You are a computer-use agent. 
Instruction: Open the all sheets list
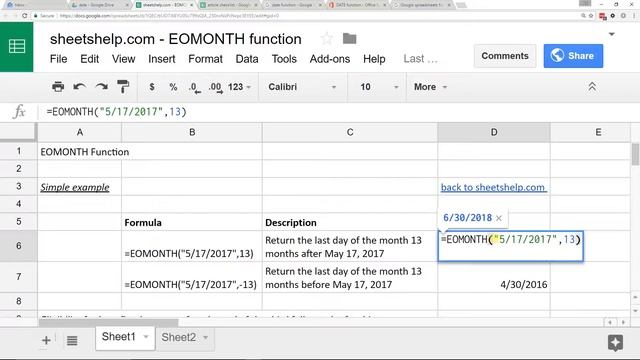(72, 340)
